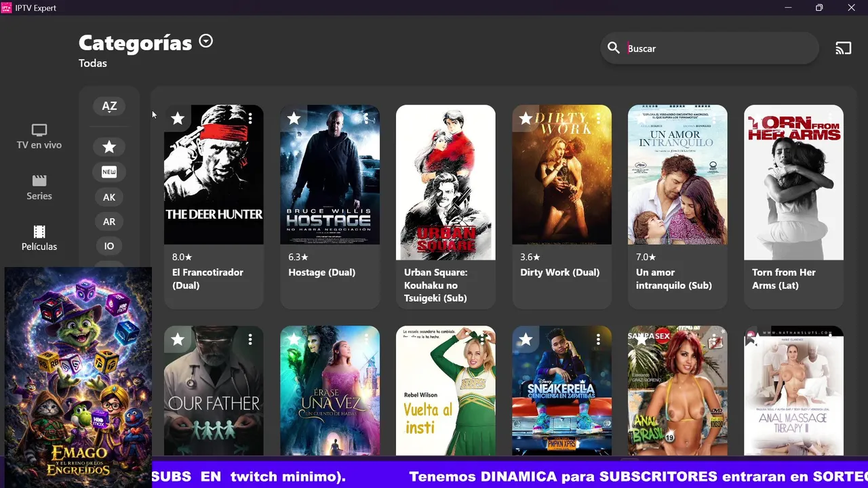
Task: Toggle favorite star on Sneakerella poster
Action: coord(526,340)
